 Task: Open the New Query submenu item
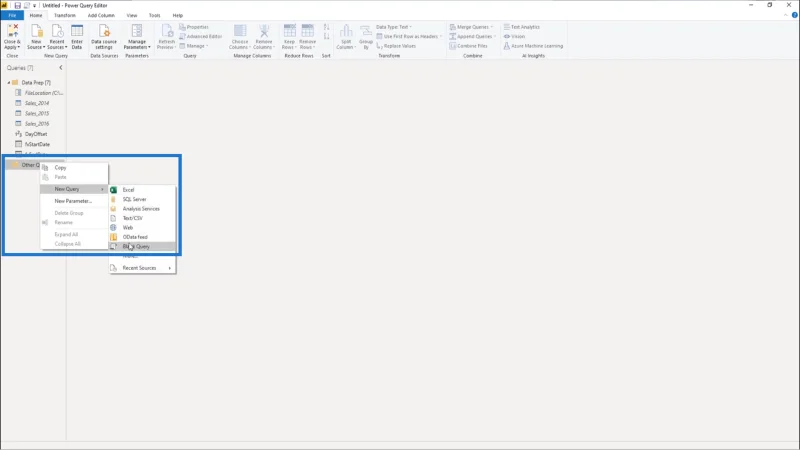[74, 189]
